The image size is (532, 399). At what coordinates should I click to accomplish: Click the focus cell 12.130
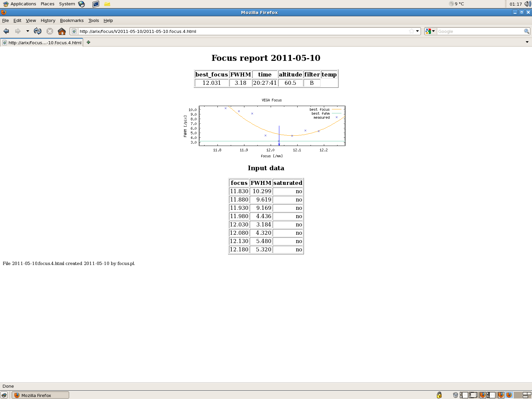[x=239, y=241]
